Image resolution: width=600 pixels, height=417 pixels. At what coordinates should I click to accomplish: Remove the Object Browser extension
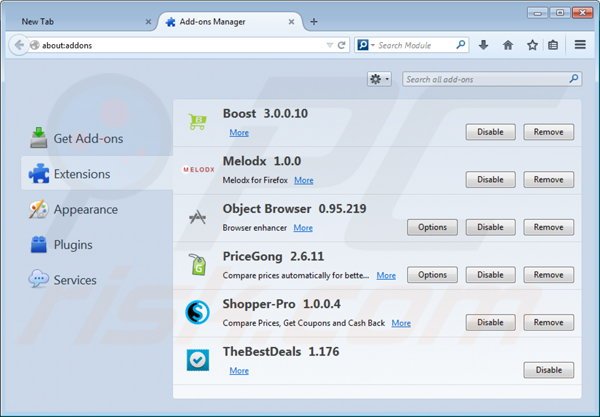(x=548, y=227)
